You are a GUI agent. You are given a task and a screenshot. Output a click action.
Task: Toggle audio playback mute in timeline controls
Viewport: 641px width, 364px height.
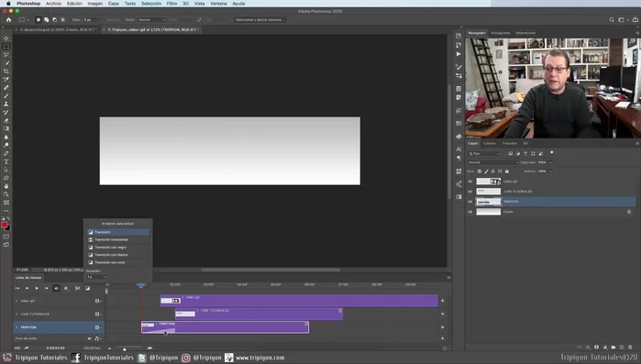tap(57, 289)
